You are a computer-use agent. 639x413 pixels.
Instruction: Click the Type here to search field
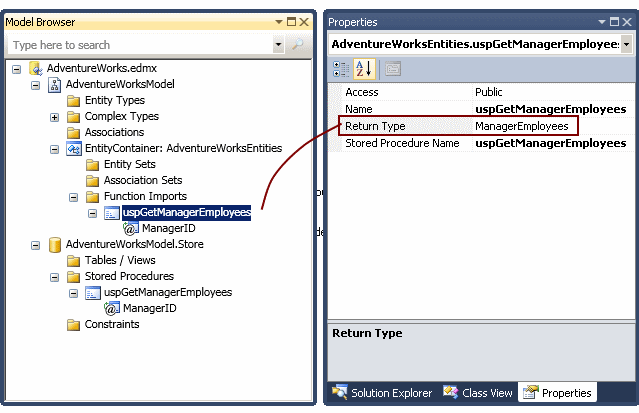tap(140, 45)
